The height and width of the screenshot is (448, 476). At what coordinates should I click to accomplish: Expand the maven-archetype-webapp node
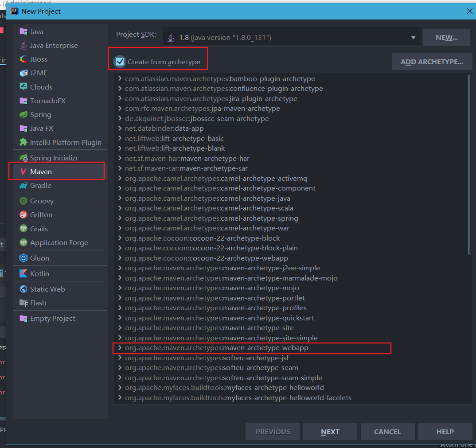tap(120, 348)
